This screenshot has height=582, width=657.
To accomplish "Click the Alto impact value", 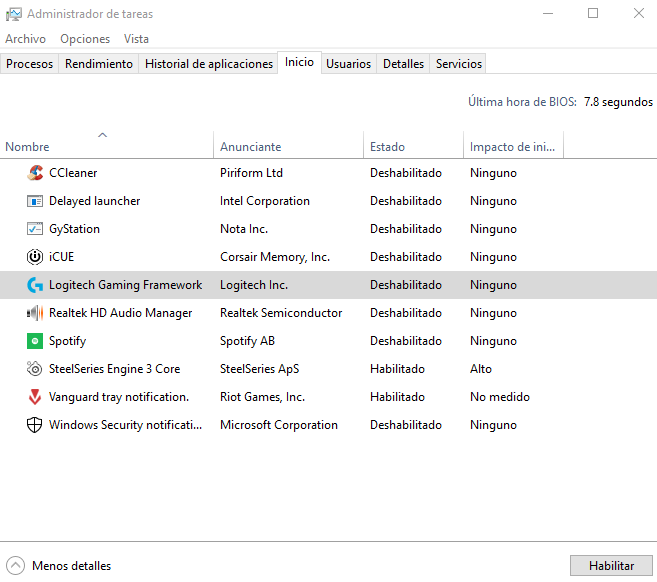I will pos(481,369).
